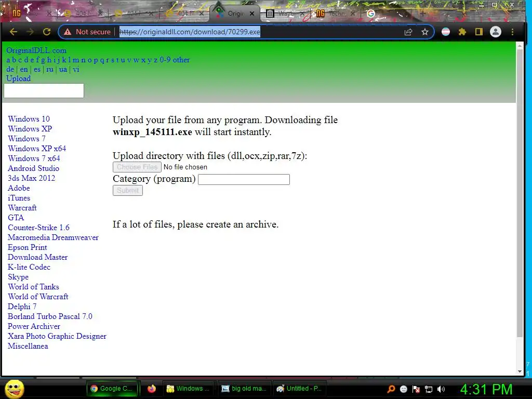Click the address bar URL
The height and width of the screenshot is (399, 532).
point(190,32)
